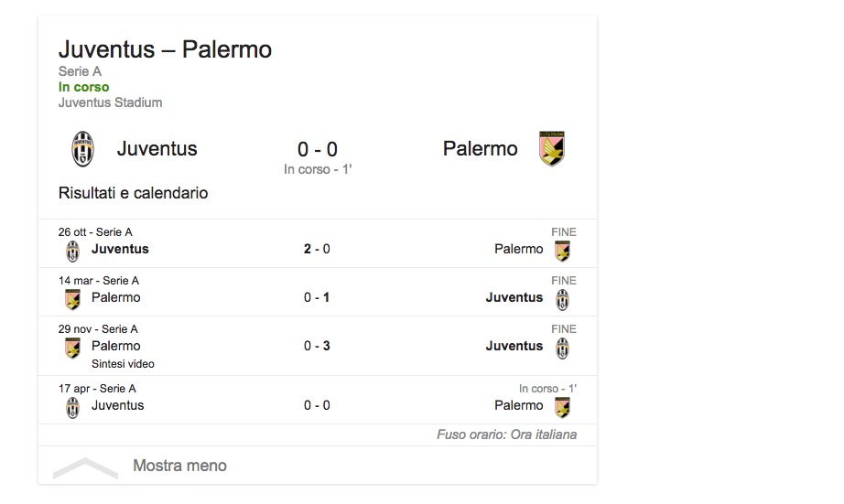Click the 2 - 0 score row

coord(317,249)
